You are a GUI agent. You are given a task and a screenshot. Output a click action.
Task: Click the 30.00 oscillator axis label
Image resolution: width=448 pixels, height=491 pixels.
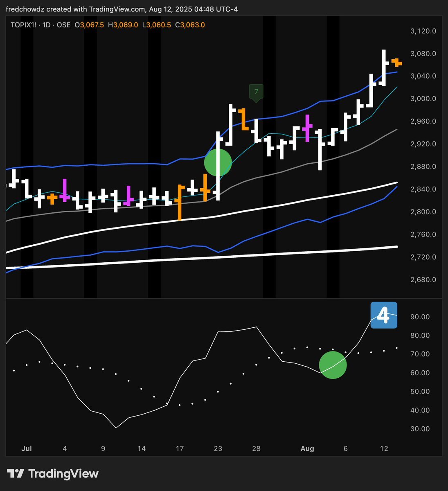coord(420,429)
